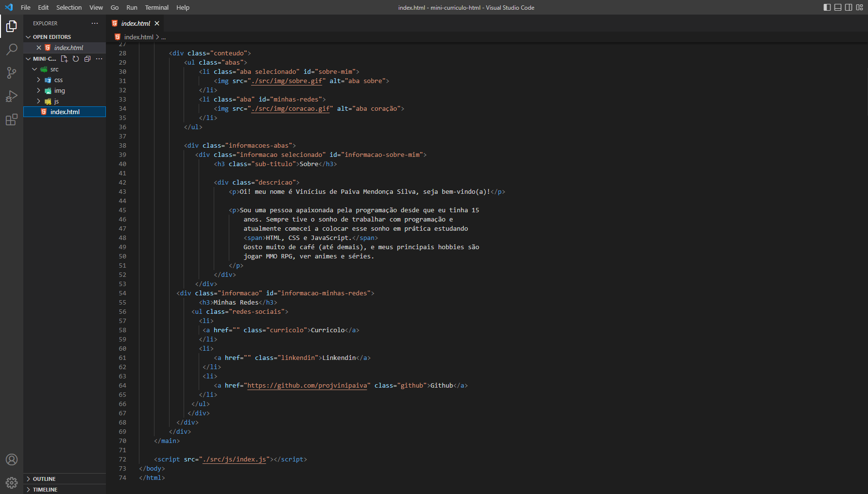The width and height of the screenshot is (868, 494).
Task: Toggle the bottom panel layout button
Action: click(838, 7)
